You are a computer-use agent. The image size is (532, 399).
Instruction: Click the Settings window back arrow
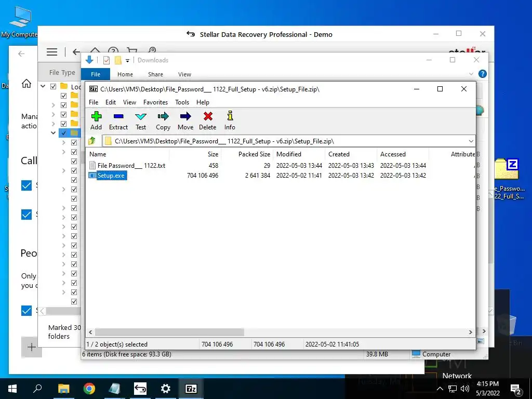[x=21, y=54]
